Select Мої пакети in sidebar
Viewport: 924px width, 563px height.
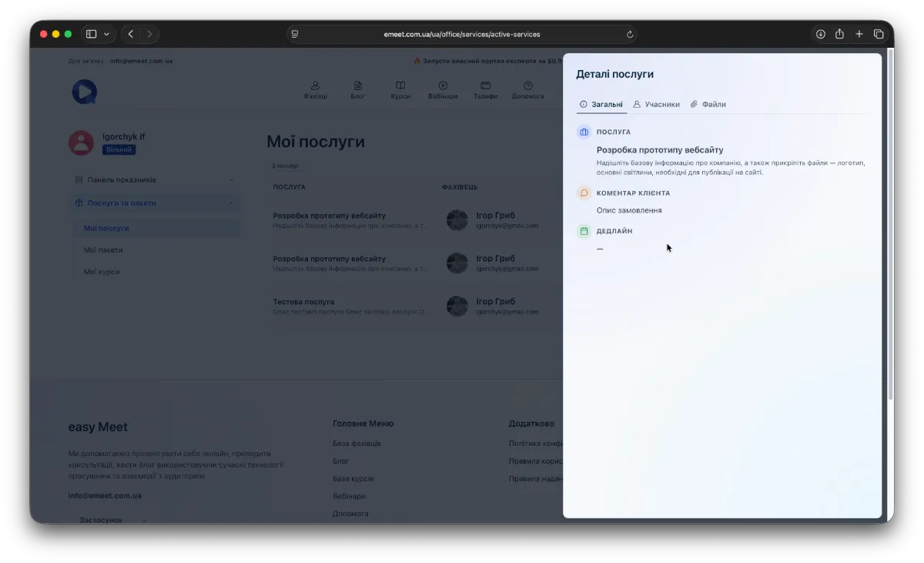tap(103, 250)
